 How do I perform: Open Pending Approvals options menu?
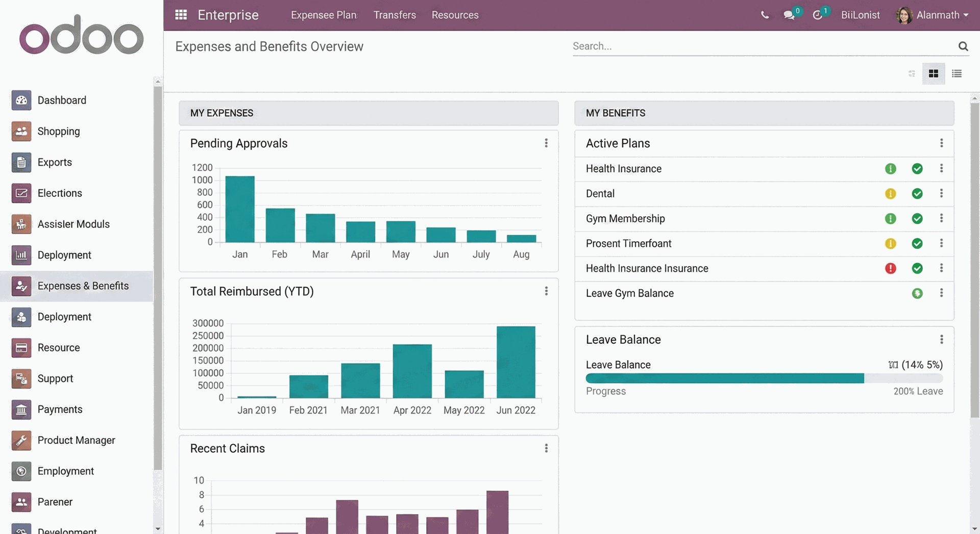point(546,143)
